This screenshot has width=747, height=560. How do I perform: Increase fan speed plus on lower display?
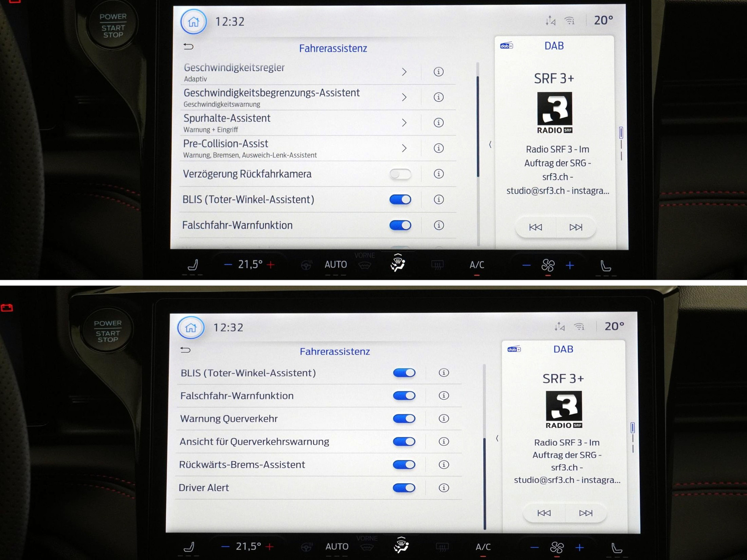pyautogui.click(x=580, y=547)
